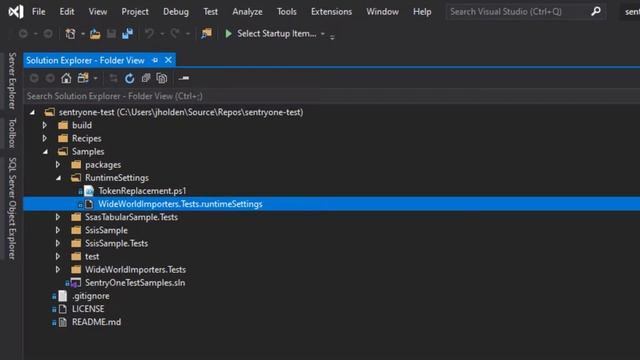
Task: Click the Find in Files toolbar icon
Action: (x=207, y=33)
